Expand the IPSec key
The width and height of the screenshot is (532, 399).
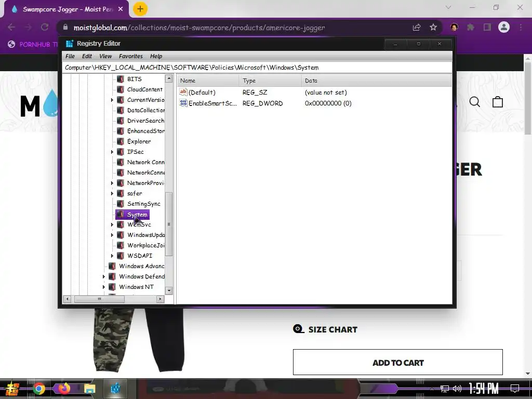click(x=112, y=152)
